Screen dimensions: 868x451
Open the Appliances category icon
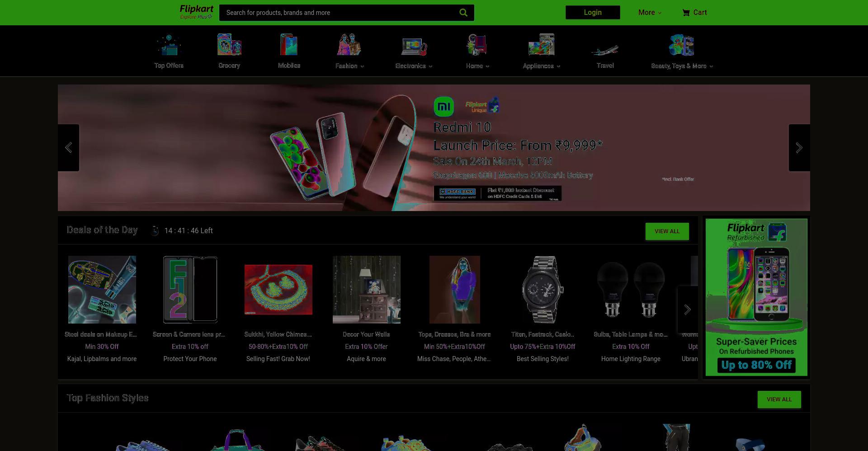[541, 45]
